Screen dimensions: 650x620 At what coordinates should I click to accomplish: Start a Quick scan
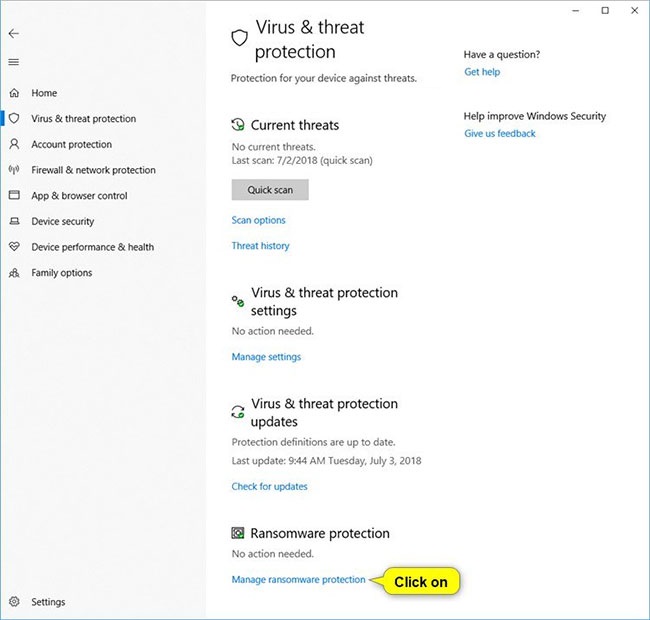coord(269,190)
